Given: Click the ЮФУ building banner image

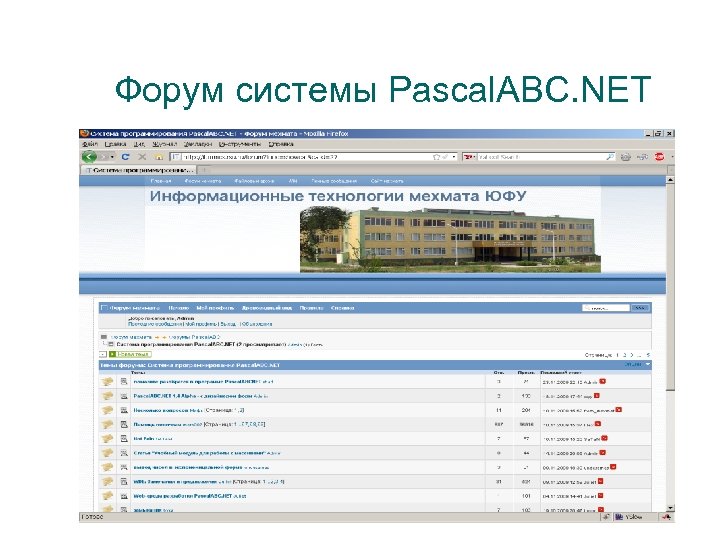Looking at the screenshot, I should click(x=450, y=239).
